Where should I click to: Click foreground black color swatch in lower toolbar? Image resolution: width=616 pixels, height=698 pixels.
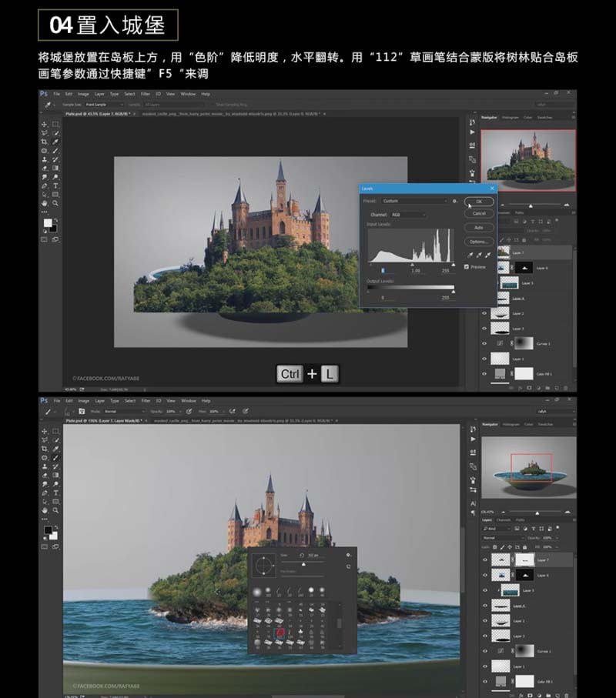coord(48,530)
